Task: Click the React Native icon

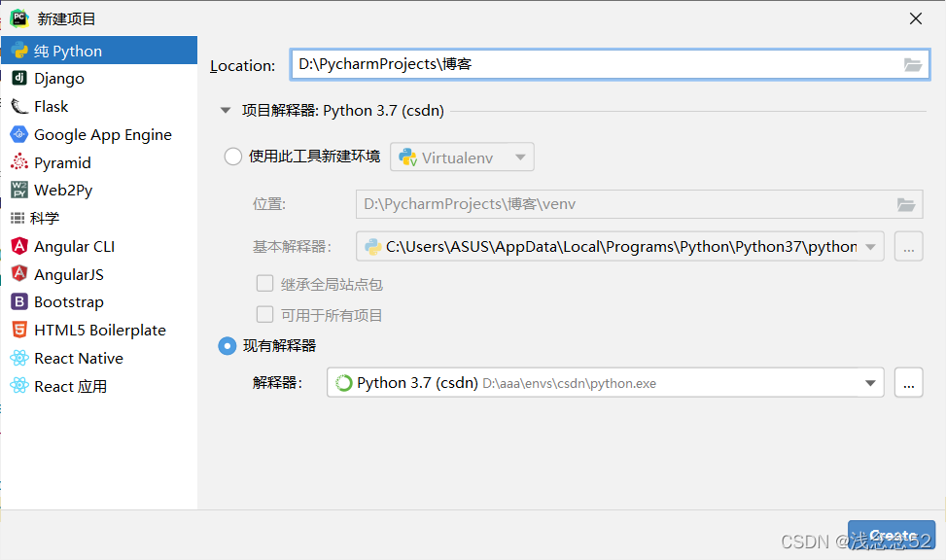Action: (x=19, y=358)
